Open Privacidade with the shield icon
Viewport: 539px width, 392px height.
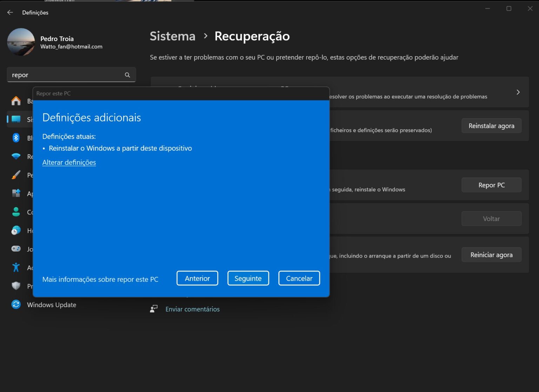point(16,286)
